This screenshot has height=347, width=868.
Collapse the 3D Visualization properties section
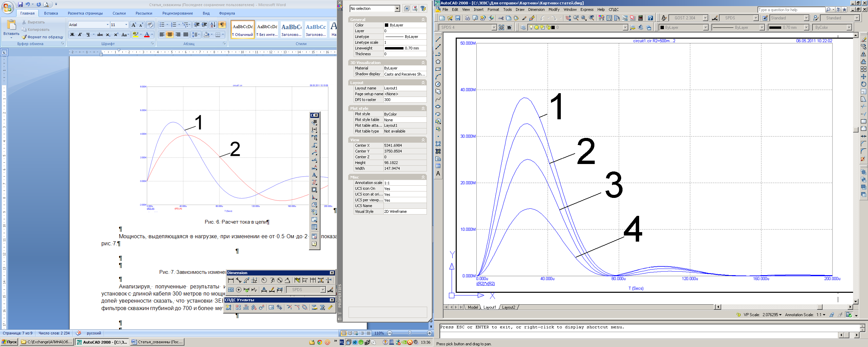[423, 63]
